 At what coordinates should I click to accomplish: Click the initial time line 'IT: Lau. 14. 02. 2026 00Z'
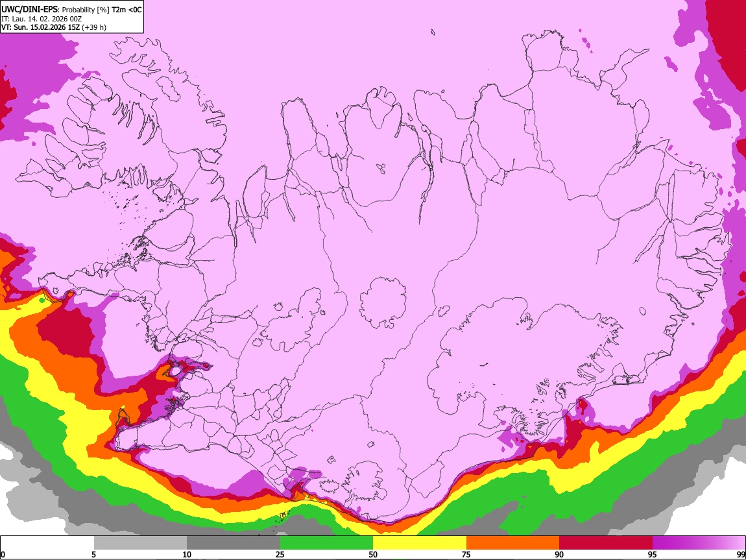coord(42,19)
